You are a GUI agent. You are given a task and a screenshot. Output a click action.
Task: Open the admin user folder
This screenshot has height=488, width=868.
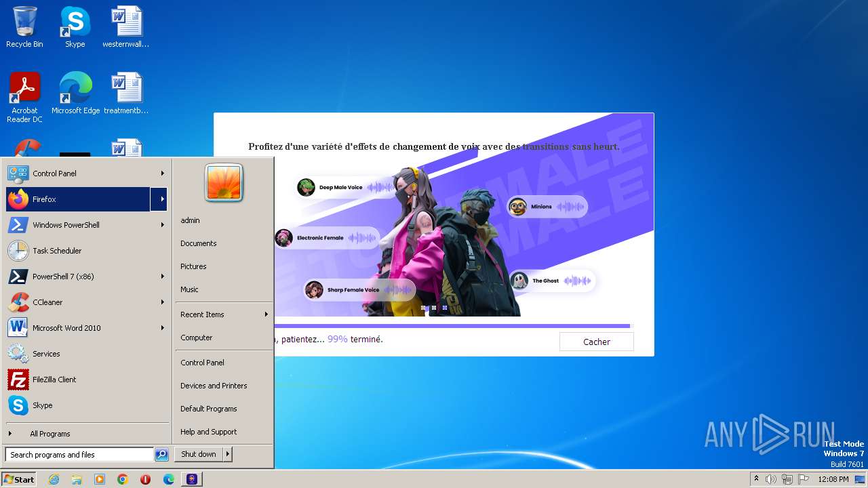click(224, 220)
